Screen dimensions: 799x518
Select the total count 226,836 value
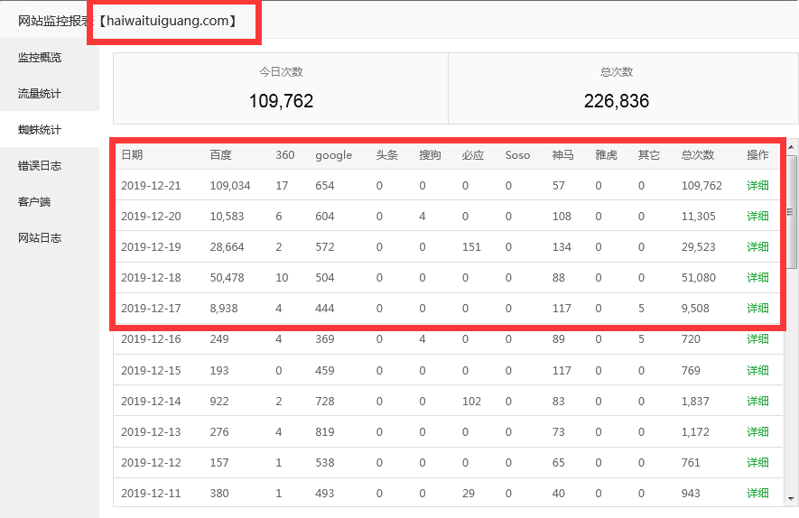click(616, 101)
